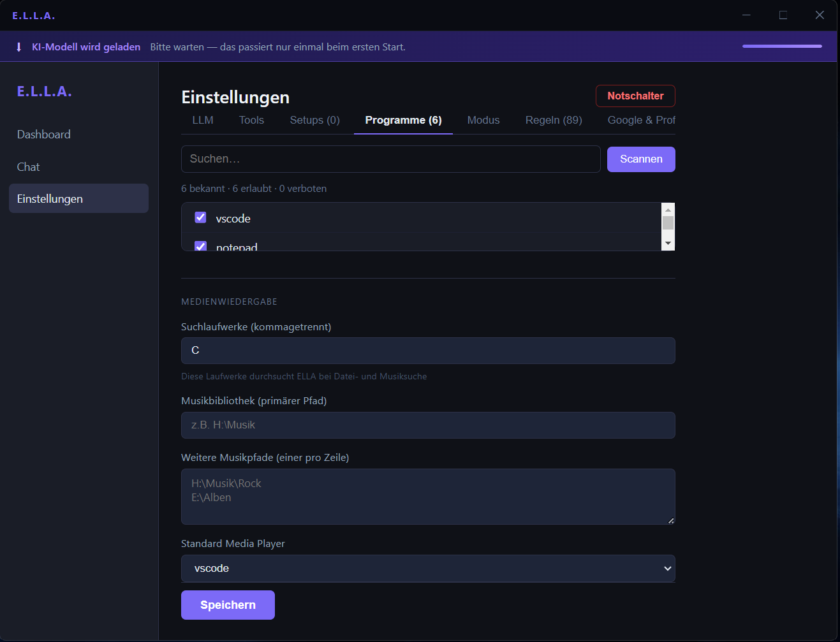Close the E.L.L.A. window
840x642 pixels.
click(820, 15)
